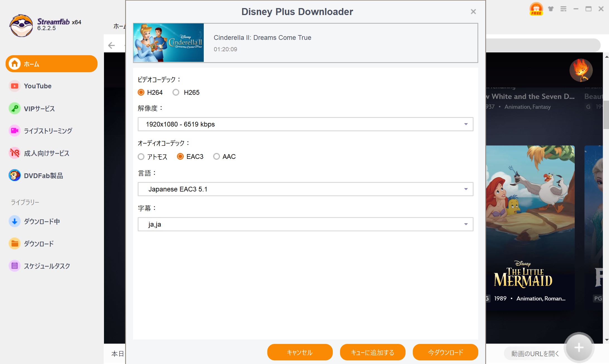Click the browser back arrow
609x364 pixels.
[111, 45]
